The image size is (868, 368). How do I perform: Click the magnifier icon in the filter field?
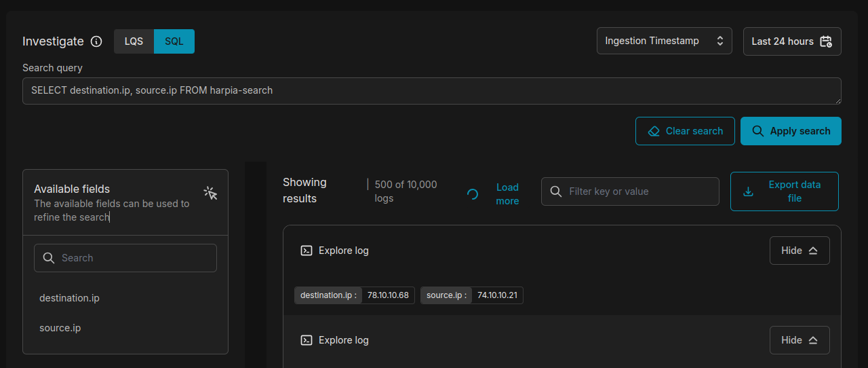(555, 191)
